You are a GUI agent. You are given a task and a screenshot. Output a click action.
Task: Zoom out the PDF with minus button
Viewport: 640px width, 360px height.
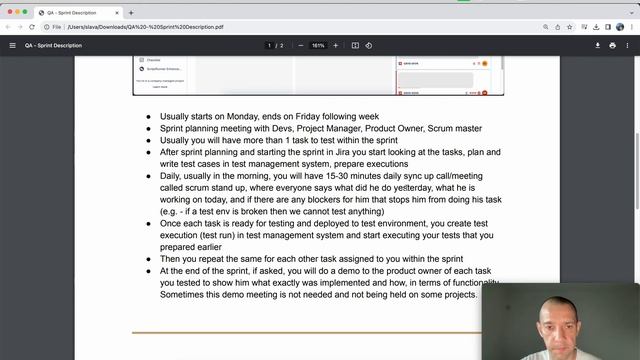(301, 46)
